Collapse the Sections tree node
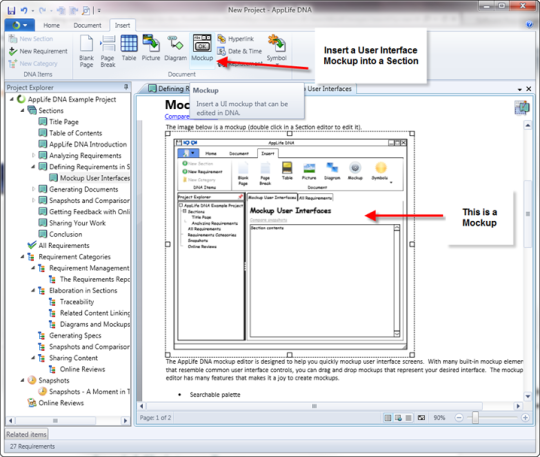 [22, 111]
